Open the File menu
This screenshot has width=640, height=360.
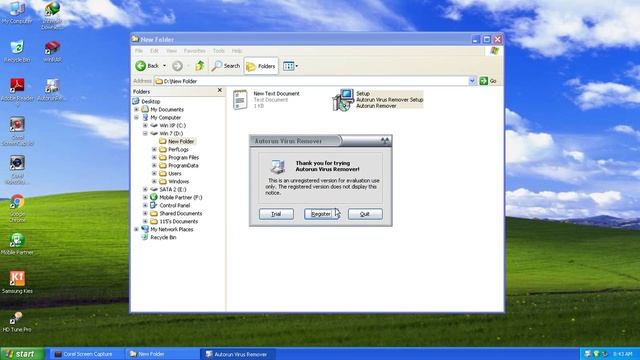click(x=139, y=51)
